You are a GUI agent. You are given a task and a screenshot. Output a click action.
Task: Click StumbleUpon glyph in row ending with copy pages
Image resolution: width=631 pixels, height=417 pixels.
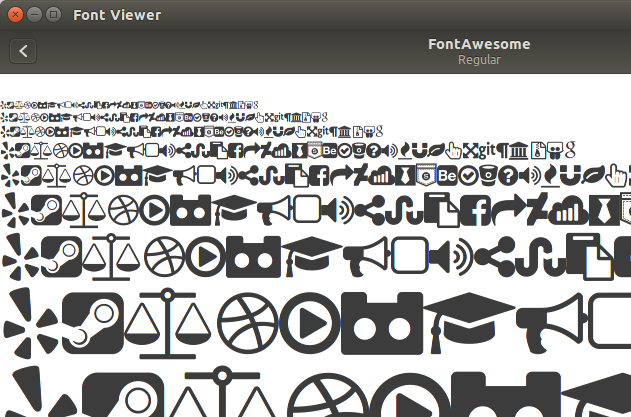541,256
